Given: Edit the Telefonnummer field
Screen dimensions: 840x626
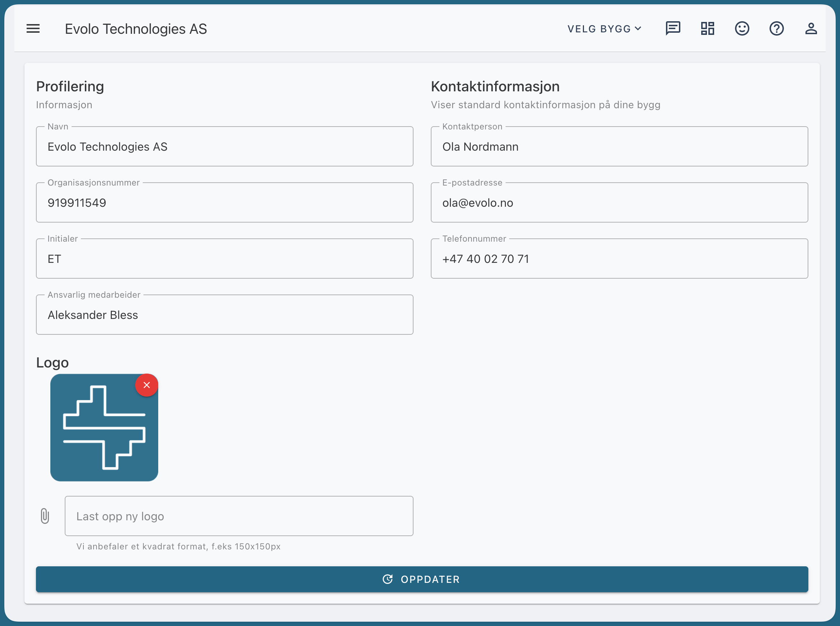Looking at the screenshot, I should click(x=620, y=259).
